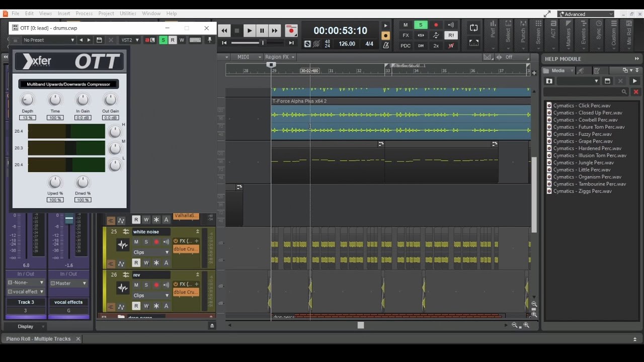Click the Display button under console
Image resolution: width=644 pixels, height=362 pixels.
26,326
